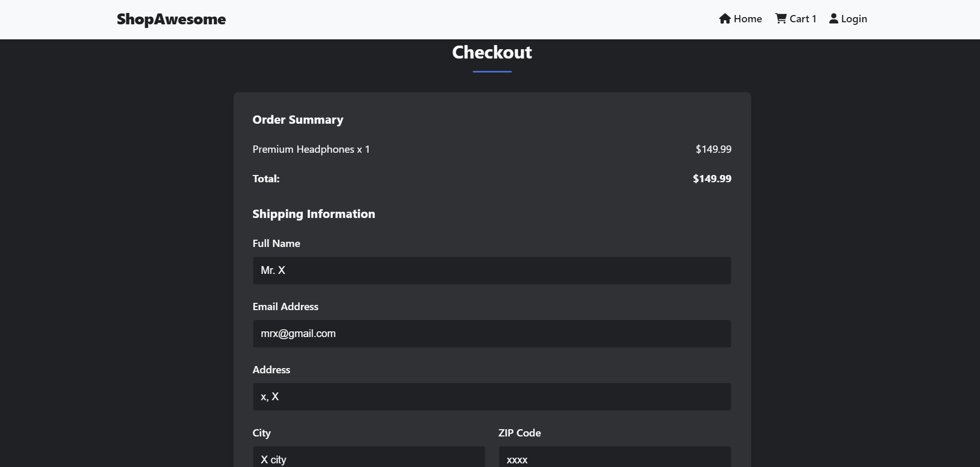The image size is (980, 467).
Task: Click the ZIP Code input field
Action: click(x=615, y=458)
